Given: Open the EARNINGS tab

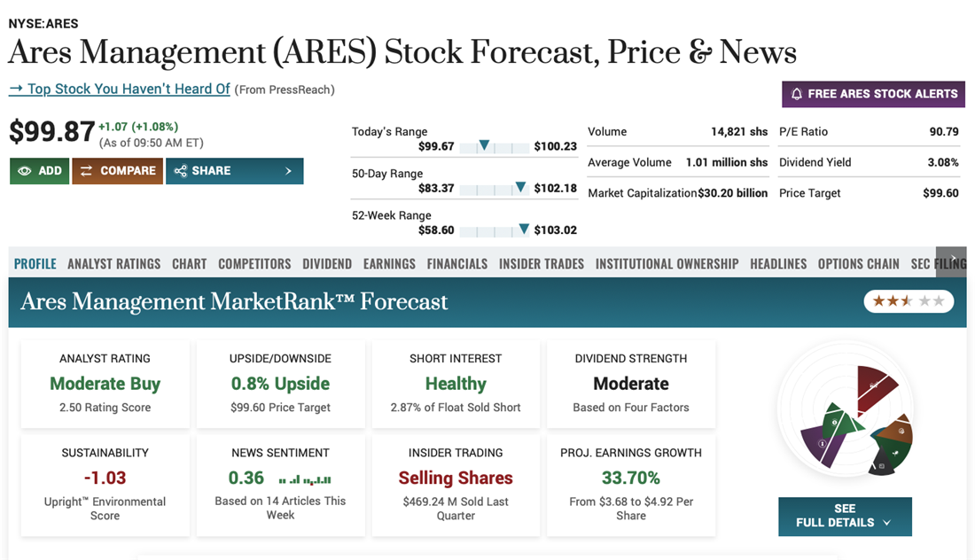Looking at the screenshot, I should [x=389, y=264].
